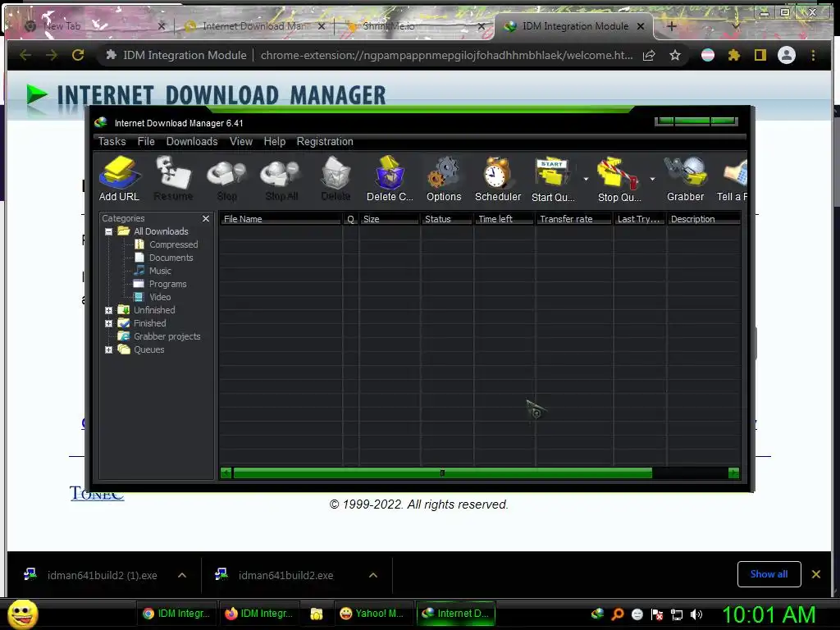Sort by File Name column header

(281, 219)
